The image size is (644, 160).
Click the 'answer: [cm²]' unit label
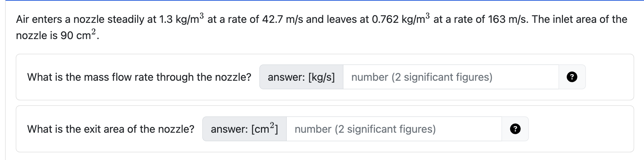click(x=244, y=129)
